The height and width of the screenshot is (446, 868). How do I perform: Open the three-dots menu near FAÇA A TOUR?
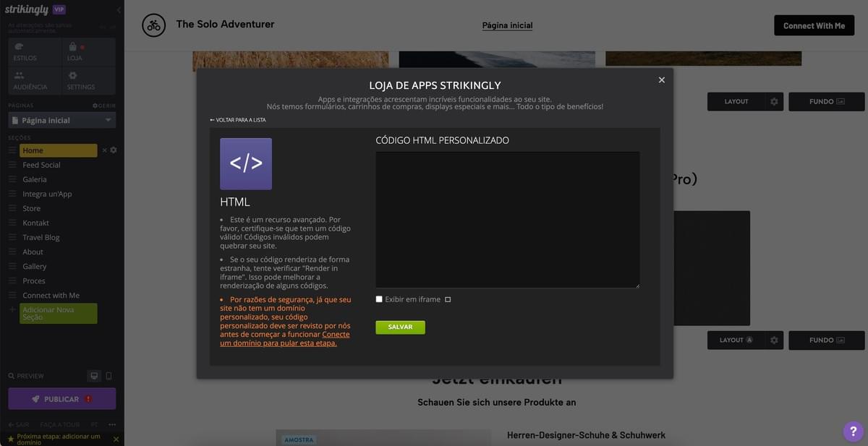tap(112, 424)
